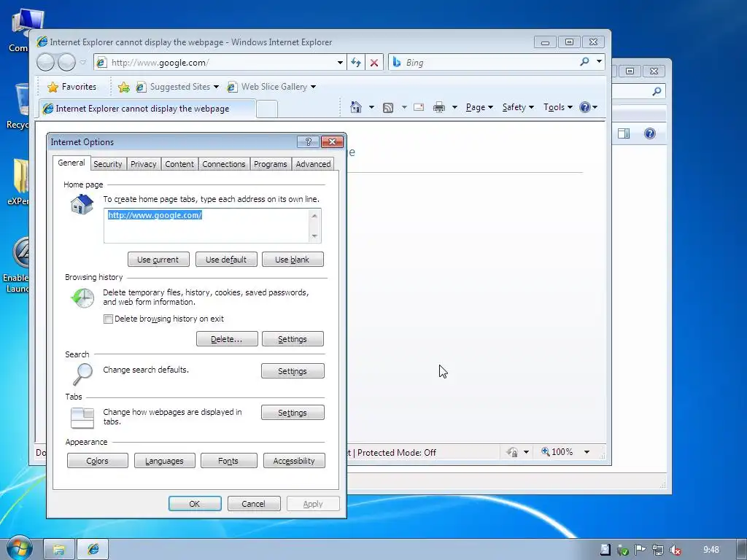Screen dimensions: 747x560
Task: Switch to the Privacy tab
Action: 144,164
